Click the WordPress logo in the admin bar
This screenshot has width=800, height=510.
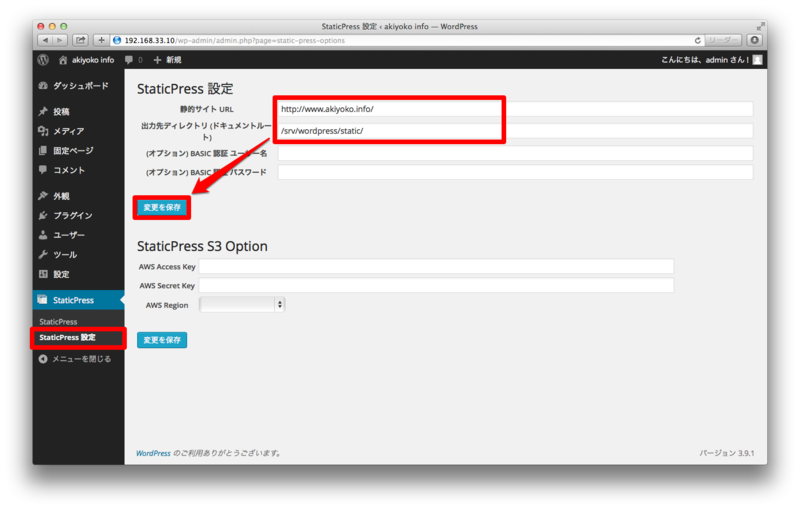coord(43,60)
